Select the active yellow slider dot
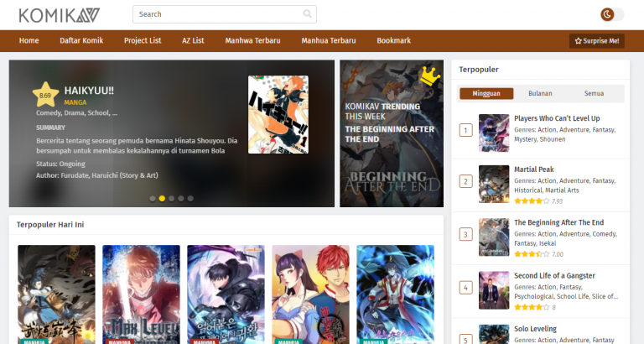This screenshot has height=344, width=644. [x=162, y=199]
